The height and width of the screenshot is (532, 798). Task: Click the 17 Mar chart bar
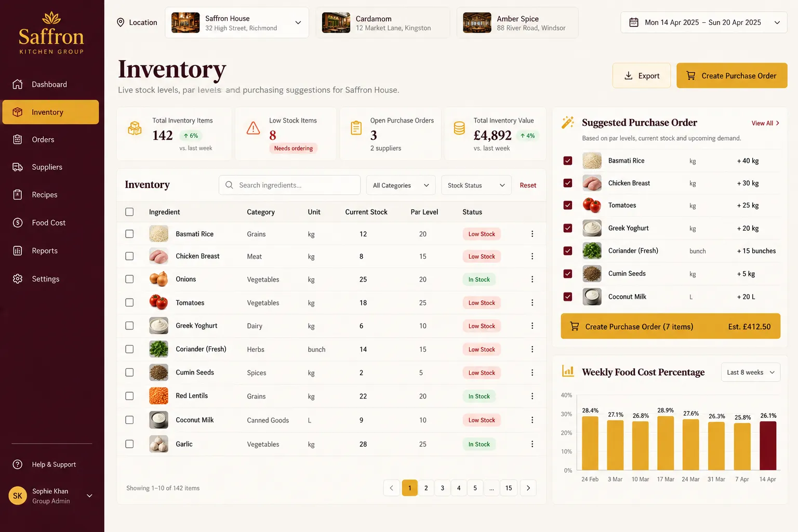coord(666,443)
